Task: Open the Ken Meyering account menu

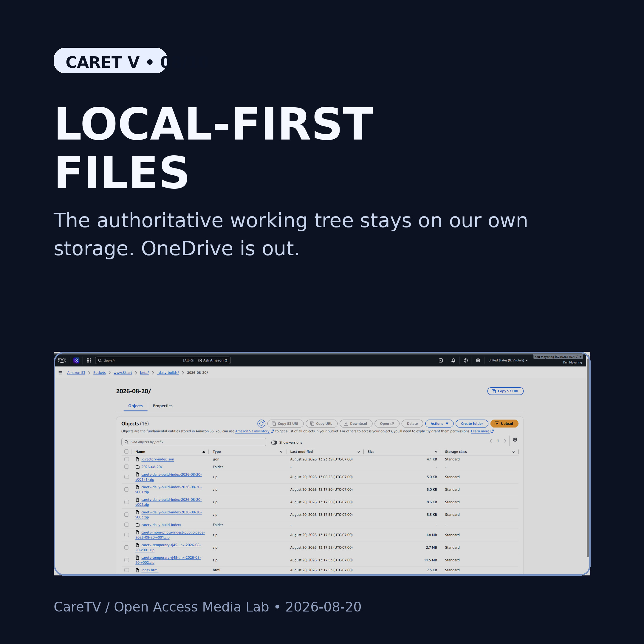Action: 558,357
